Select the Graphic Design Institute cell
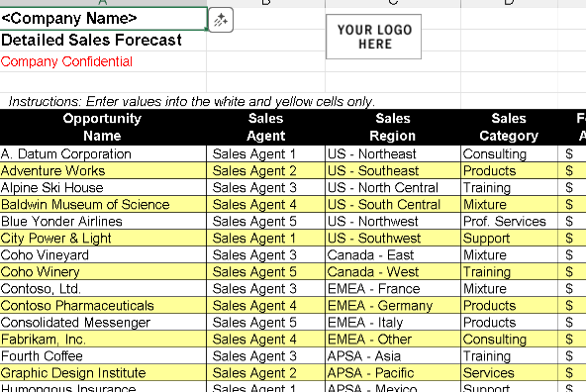Screen dimensions: 586x392 (103, 372)
